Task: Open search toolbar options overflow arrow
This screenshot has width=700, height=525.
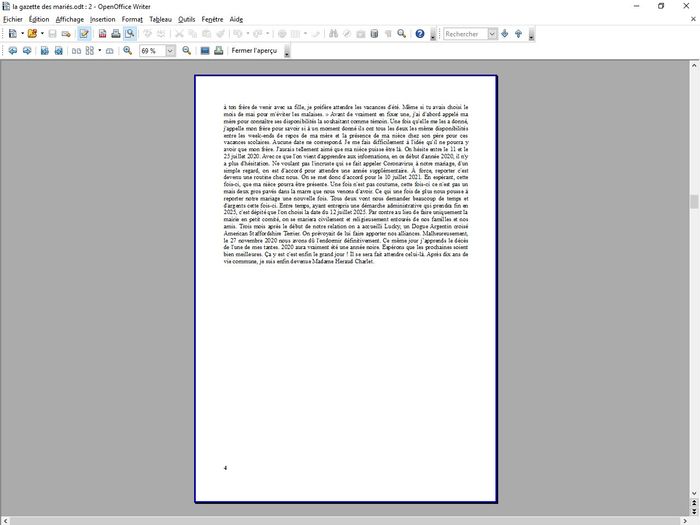Action: pos(531,34)
